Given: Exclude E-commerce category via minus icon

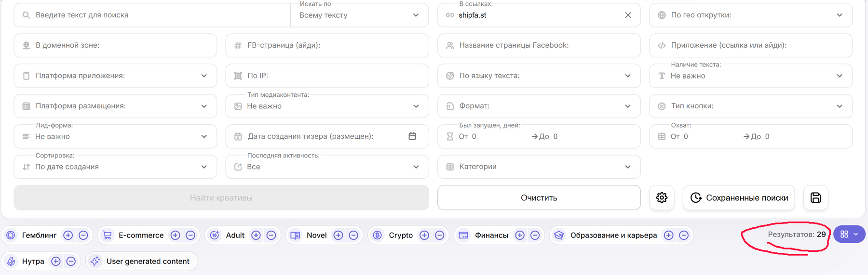Looking at the screenshot, I should 190,235.
